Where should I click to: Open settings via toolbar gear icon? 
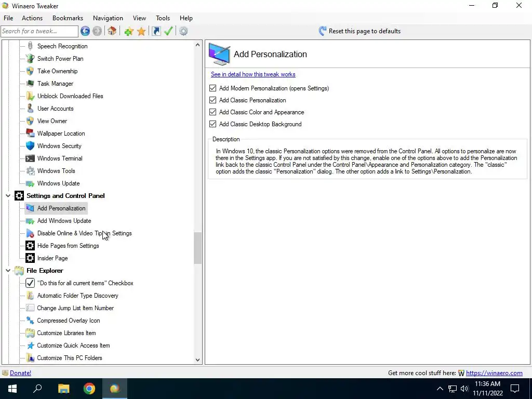point(183,31)
